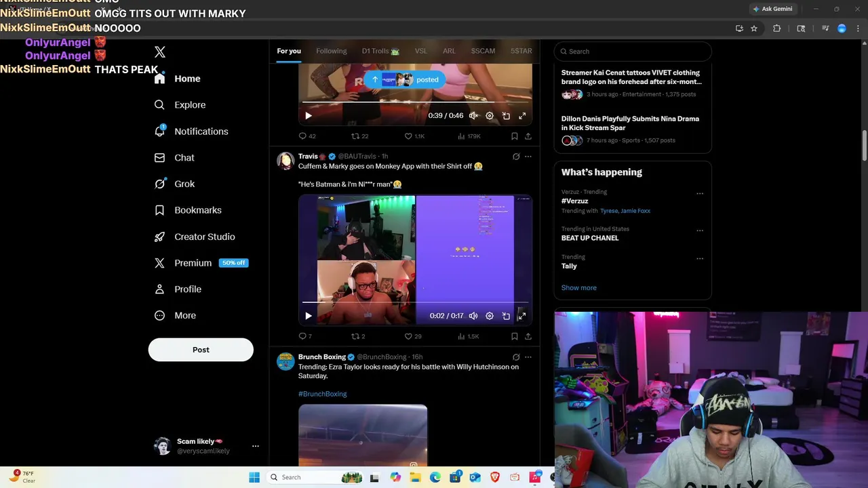
Task: View analytics of the Travis post
Action: tap(469, 336)
